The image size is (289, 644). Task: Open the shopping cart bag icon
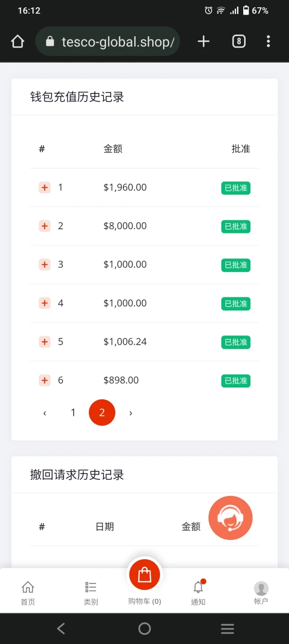144,575
